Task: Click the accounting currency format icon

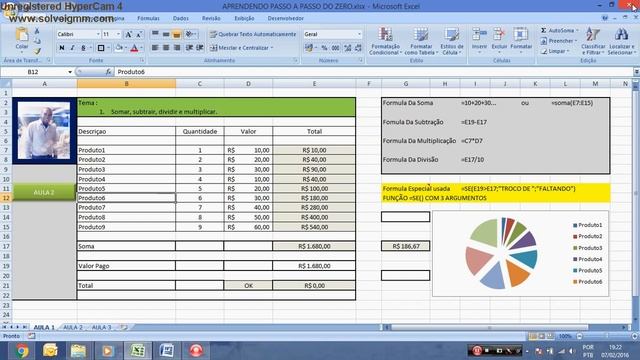Action: tap(309, 48)
